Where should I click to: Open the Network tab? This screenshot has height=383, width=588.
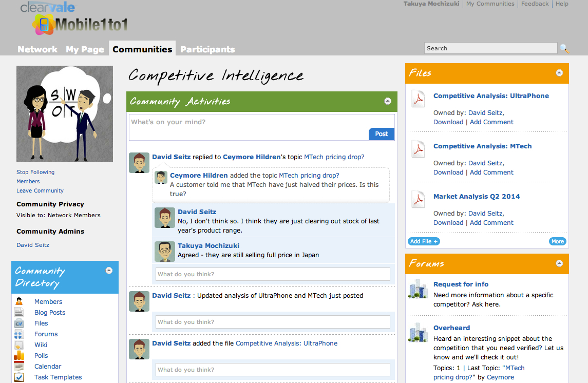pyautogui.click(x=37, y=49)
